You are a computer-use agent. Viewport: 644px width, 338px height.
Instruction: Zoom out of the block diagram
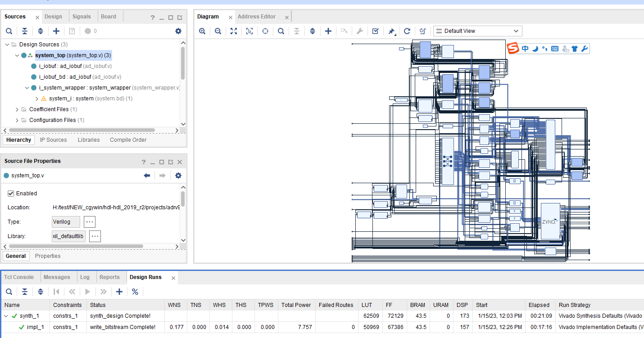click(218, 31)
